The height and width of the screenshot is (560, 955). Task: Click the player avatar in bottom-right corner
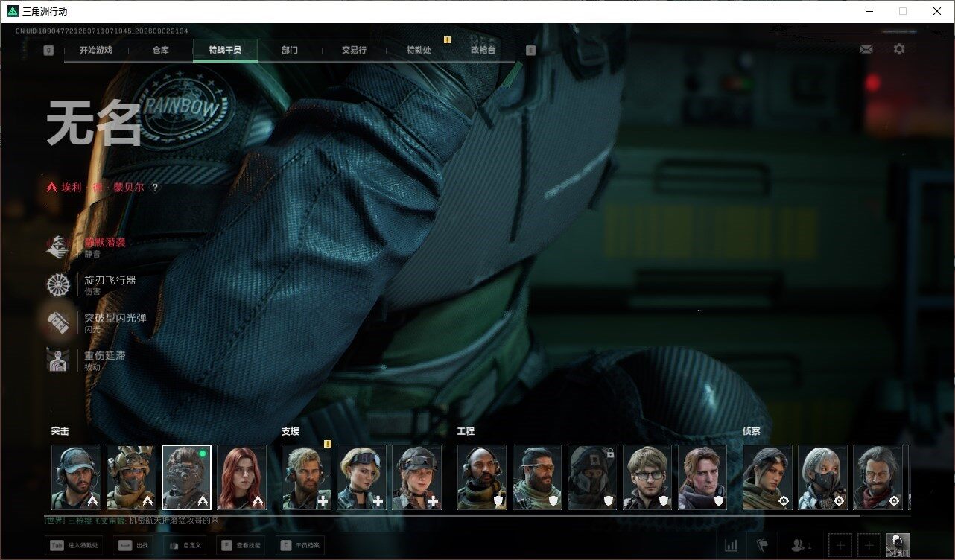pyautogui.click(x=898, y=546)
